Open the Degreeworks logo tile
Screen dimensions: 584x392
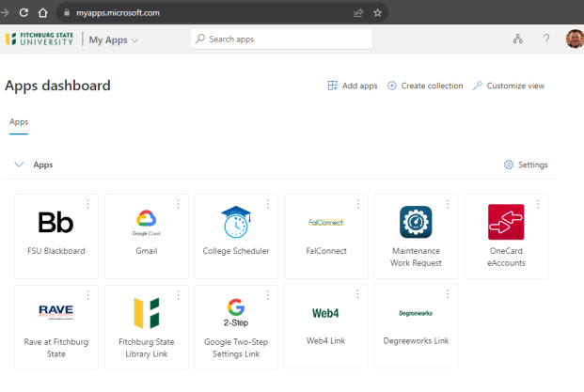tap(416, 313)
